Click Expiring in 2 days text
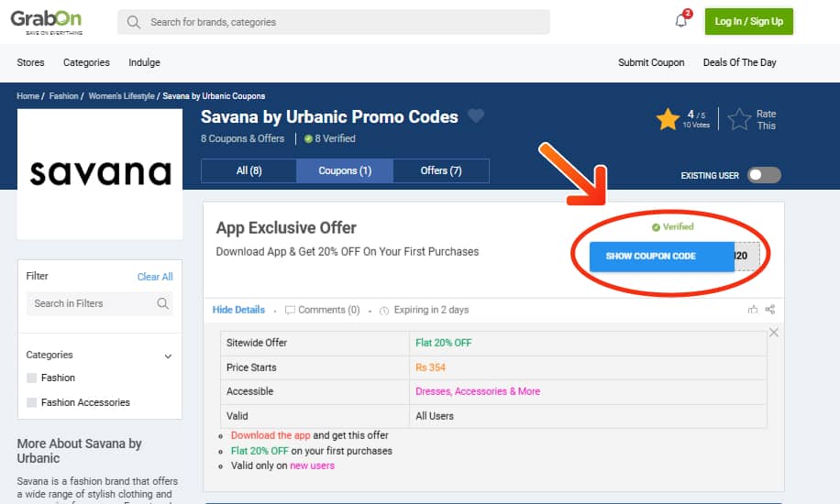 pyautogui.click(x=431, y=310)
